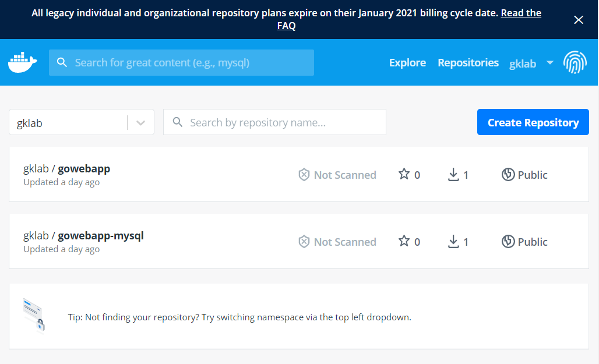Click magnifier icon in repository name search
This screenshot has width=599, height=364.
(178, 122)
